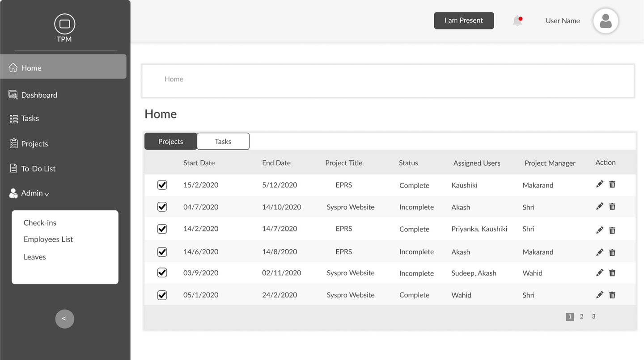
Task: Click the 'Wahid' project manager cell
Action: (x=533, y=273)
